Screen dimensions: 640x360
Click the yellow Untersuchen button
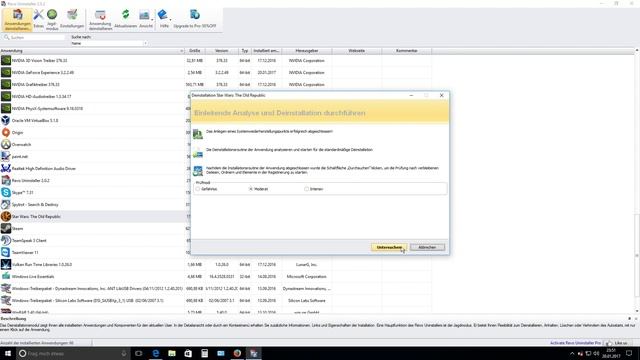pos(389,247)
